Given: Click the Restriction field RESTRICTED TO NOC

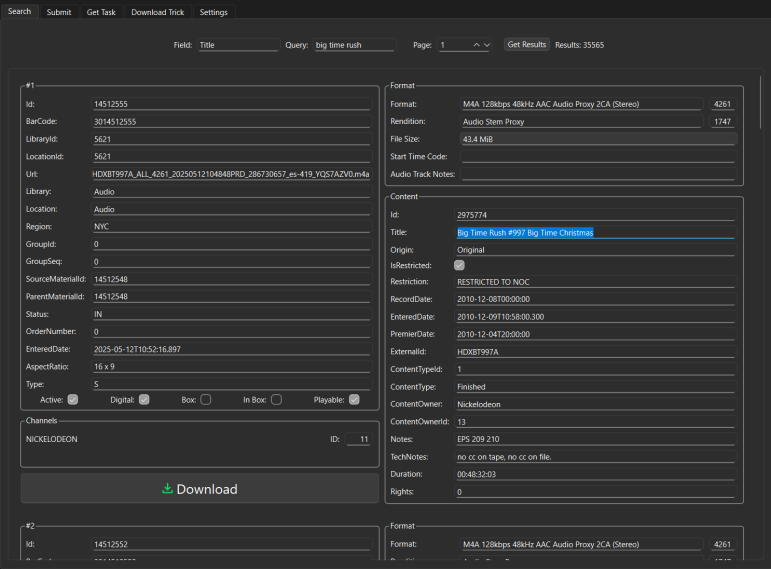Looking at the screenshot, I should (595, 282).
